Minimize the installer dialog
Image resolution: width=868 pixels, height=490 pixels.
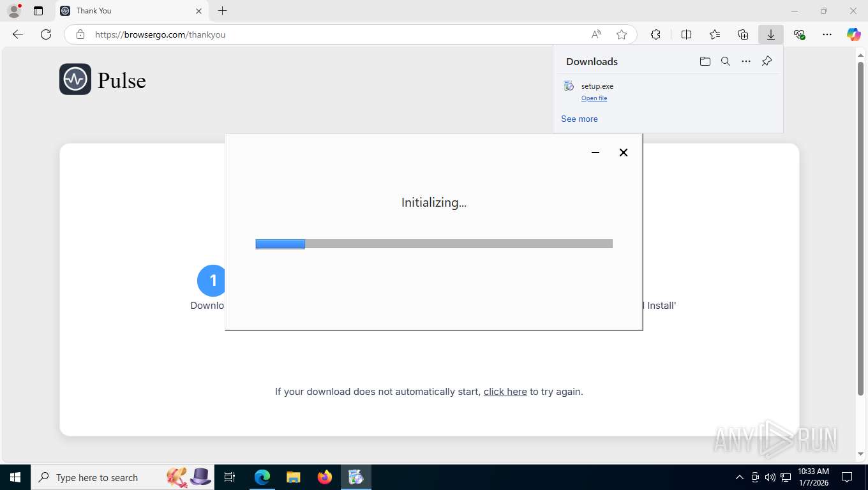tap(595, 152)
